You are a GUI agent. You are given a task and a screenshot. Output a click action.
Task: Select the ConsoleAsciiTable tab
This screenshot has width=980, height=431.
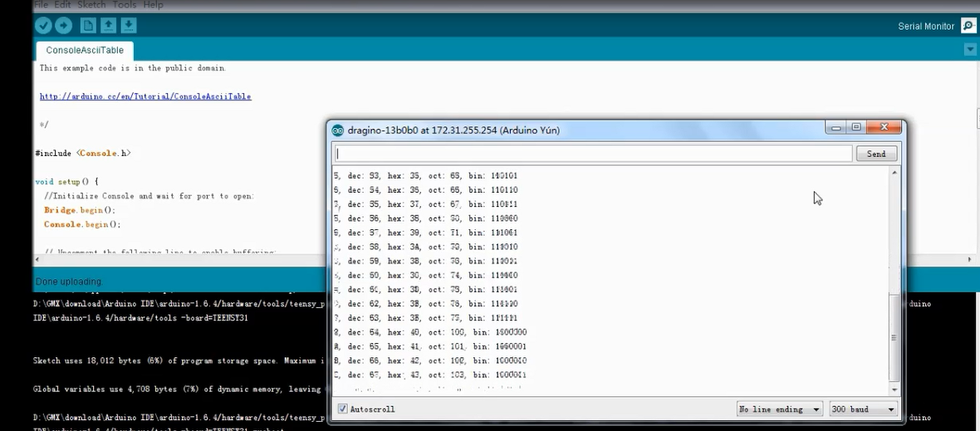pyautogui.click(x=85, y=51)
